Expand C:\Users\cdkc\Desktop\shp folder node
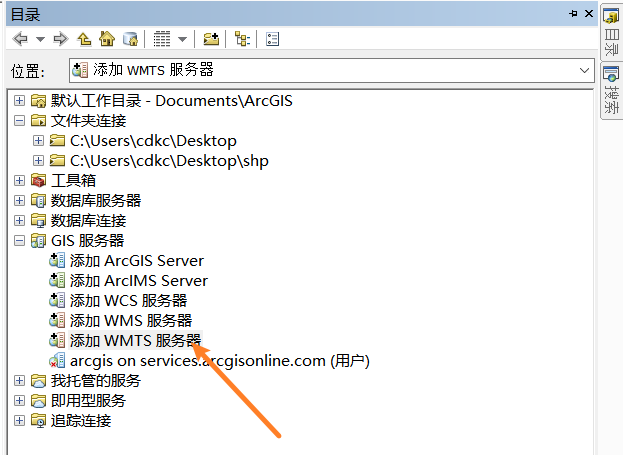Image resolution: width=623 pixels, height=455 pixels. tap(38, 160)
